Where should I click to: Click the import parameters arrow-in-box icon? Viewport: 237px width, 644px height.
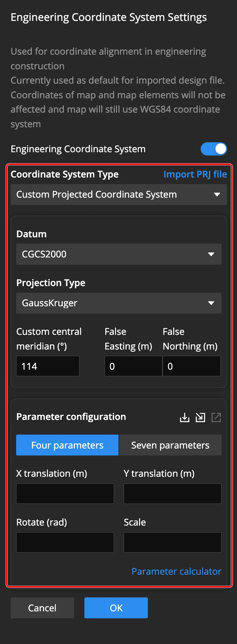click(x=200, y=417)
